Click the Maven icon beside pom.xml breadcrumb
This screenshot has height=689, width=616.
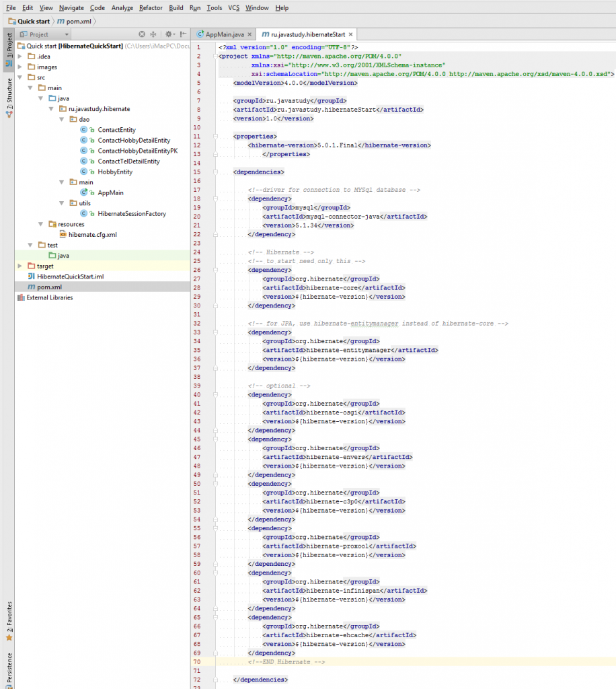[x=59, y=21]
